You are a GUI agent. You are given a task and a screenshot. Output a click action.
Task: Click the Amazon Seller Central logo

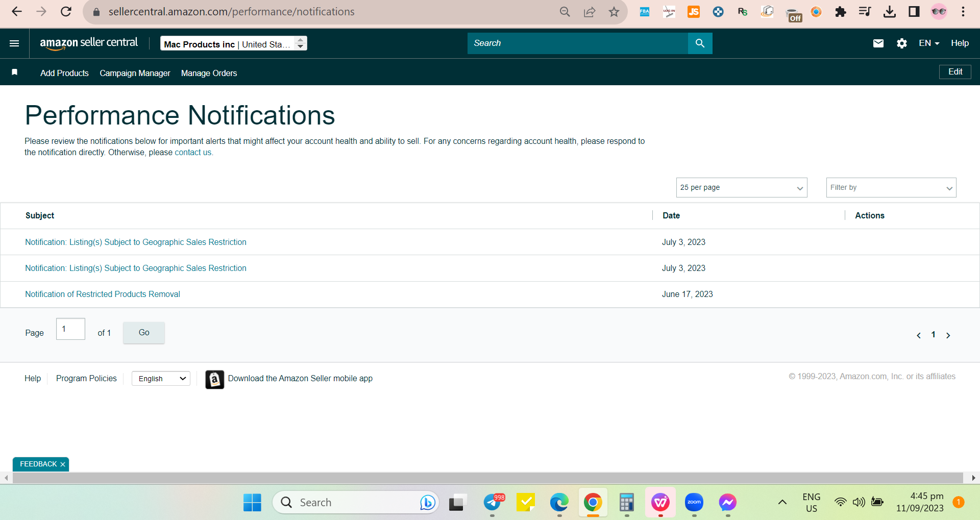click(x=89, y=43)
